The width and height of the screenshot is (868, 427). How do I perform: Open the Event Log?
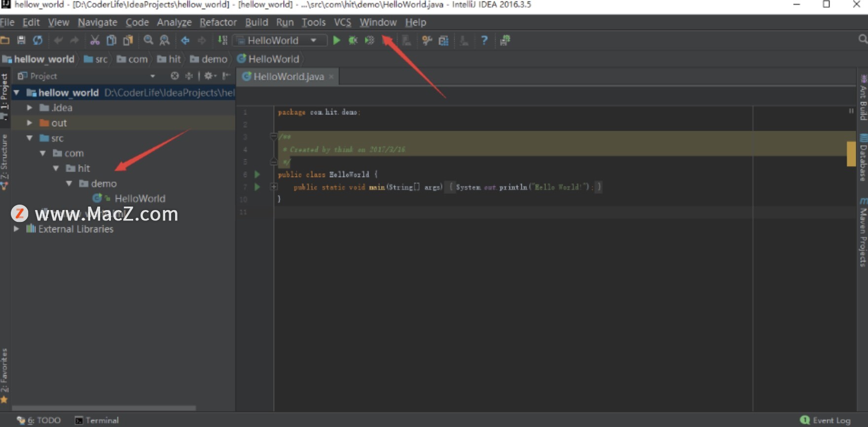click(826, 420)
